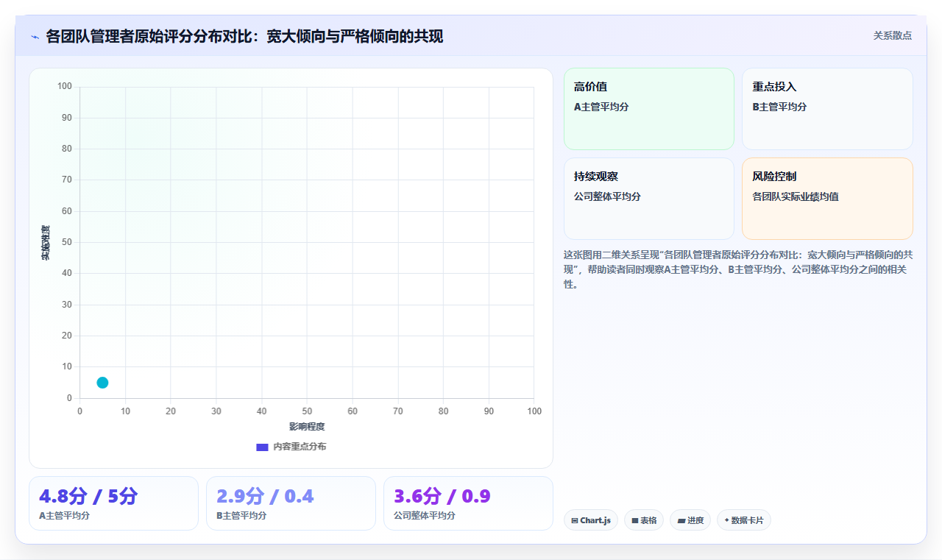Viewport: 942px width, 560px height.
Task: Click the 数据卡片 tag chip
Action: (x=743, y=520)
